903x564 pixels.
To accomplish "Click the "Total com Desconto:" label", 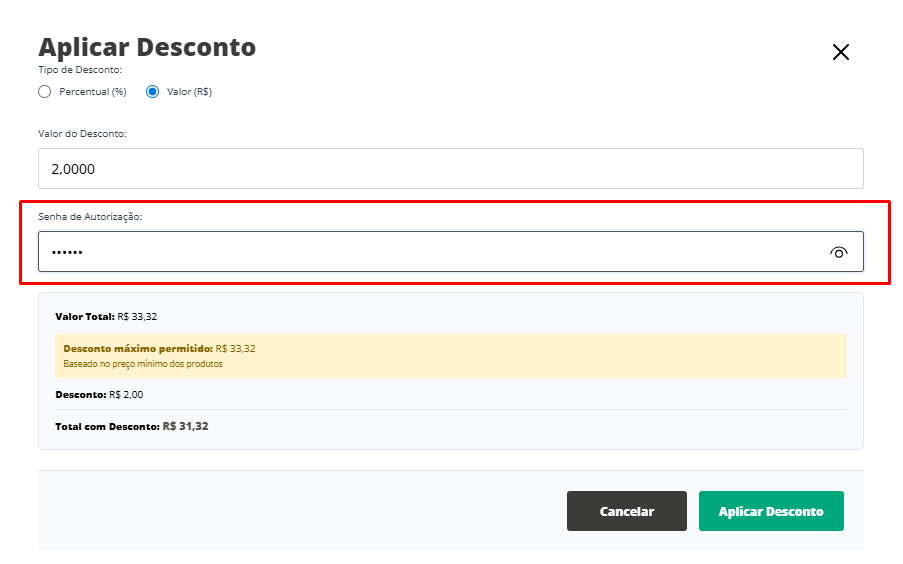I will pyautogui.click(x=107, y=426).
